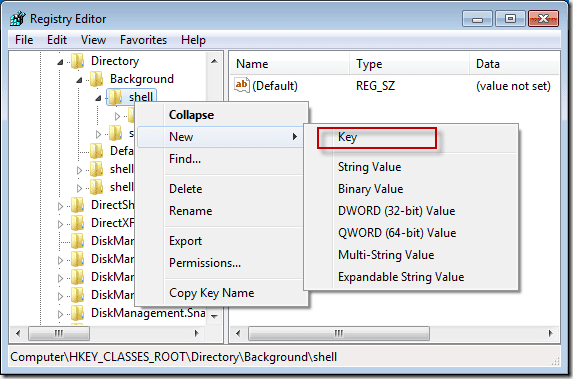Choose Find... in the context menu
Image resolution: width=573 pixels, height=379 pixels.
222,159
